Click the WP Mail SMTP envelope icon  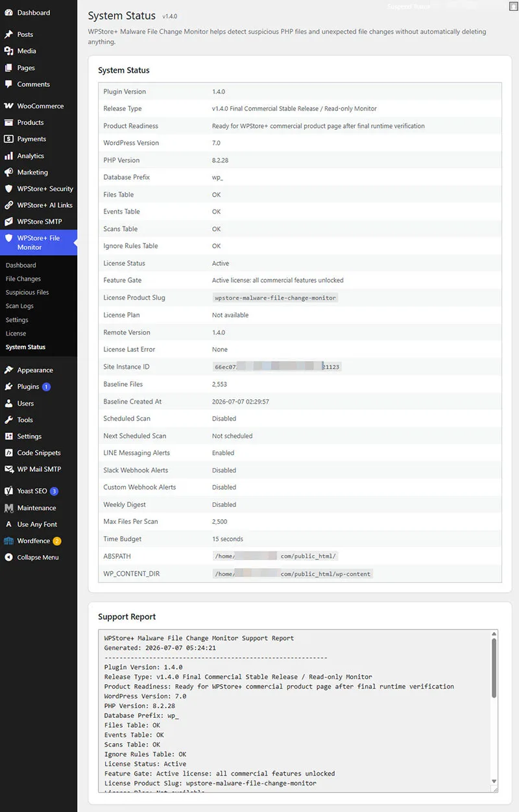tap(8, 469)
